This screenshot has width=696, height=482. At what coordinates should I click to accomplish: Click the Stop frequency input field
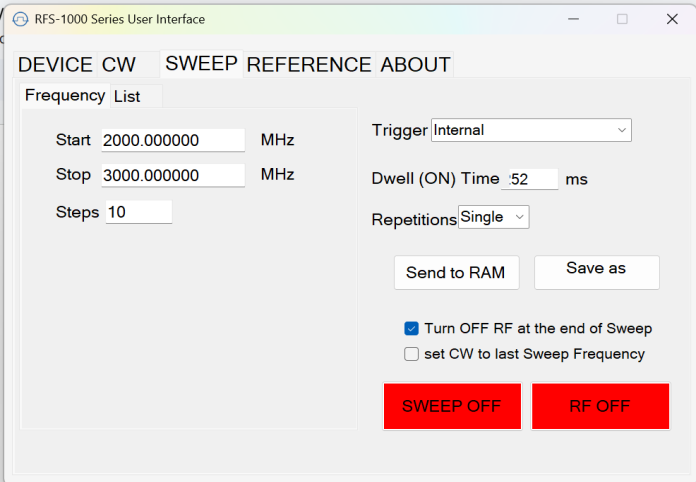(x=173, y=175)
